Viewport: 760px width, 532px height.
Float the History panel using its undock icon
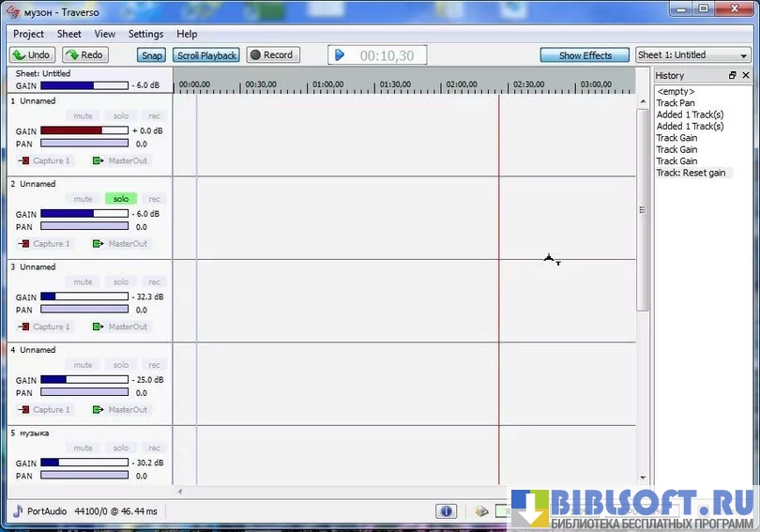pos(732,75)
